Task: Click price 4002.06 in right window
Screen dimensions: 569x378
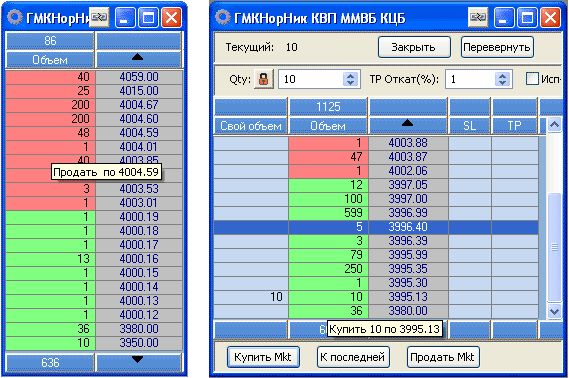Action: (x=408, y=171)
